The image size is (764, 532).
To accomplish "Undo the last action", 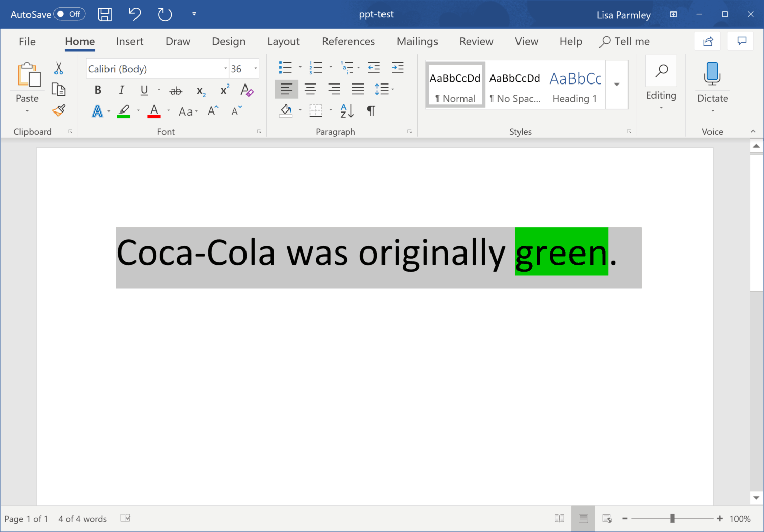I will pos(134,14).
